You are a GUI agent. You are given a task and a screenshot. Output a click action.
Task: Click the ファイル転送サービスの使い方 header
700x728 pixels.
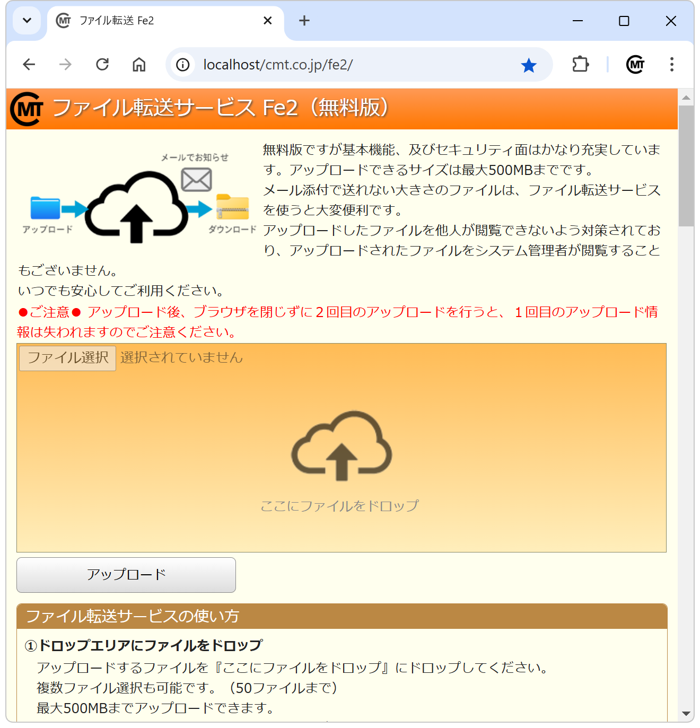pos(342,616)
